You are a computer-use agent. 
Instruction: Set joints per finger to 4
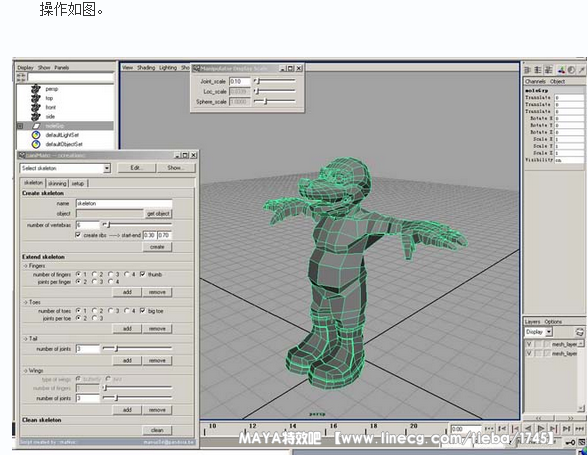point(111,281)
